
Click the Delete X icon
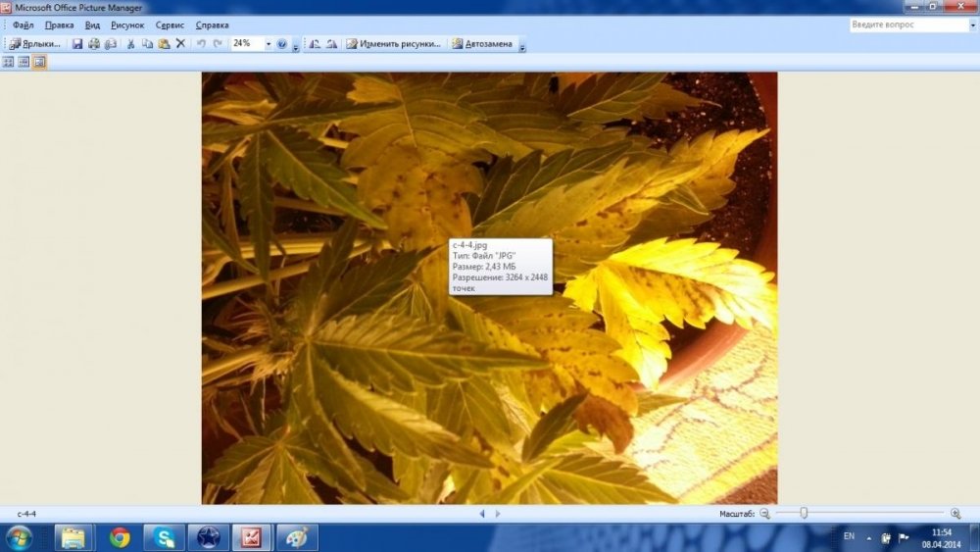tap(180, 44)
